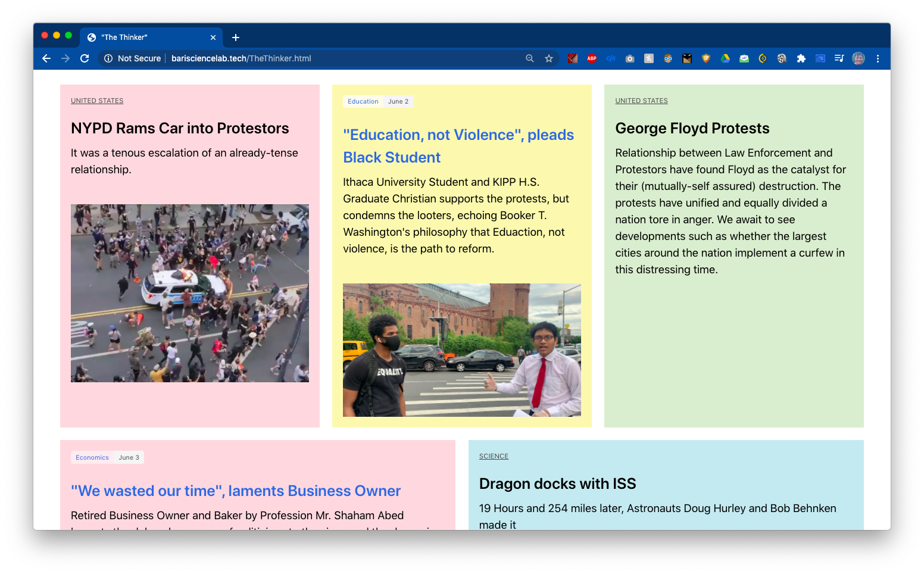This screenshot has height=574, width=924.
Task: Click the camera screenshot extension icon
Action: pos(630,58)
